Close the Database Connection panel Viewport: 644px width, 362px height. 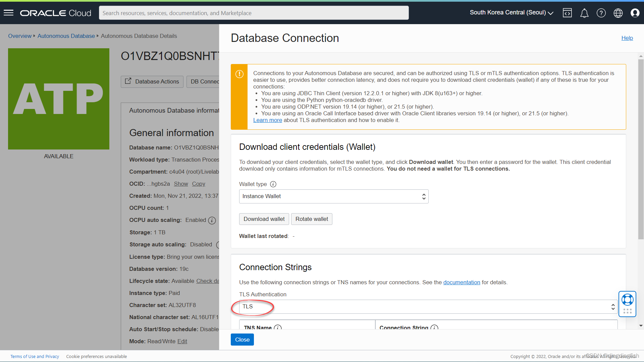click(x=242, y=340)
